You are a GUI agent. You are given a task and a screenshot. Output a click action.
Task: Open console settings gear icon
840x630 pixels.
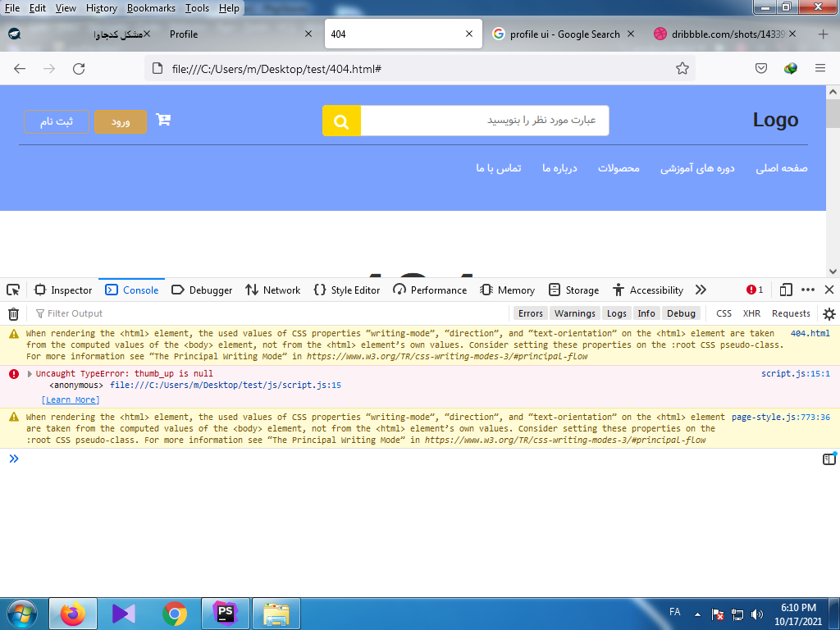(829, 313)
